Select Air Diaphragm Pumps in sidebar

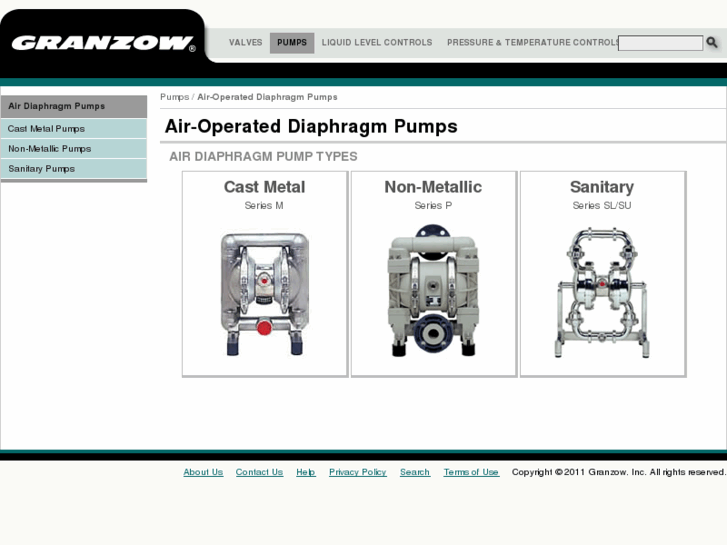(74, 106)
